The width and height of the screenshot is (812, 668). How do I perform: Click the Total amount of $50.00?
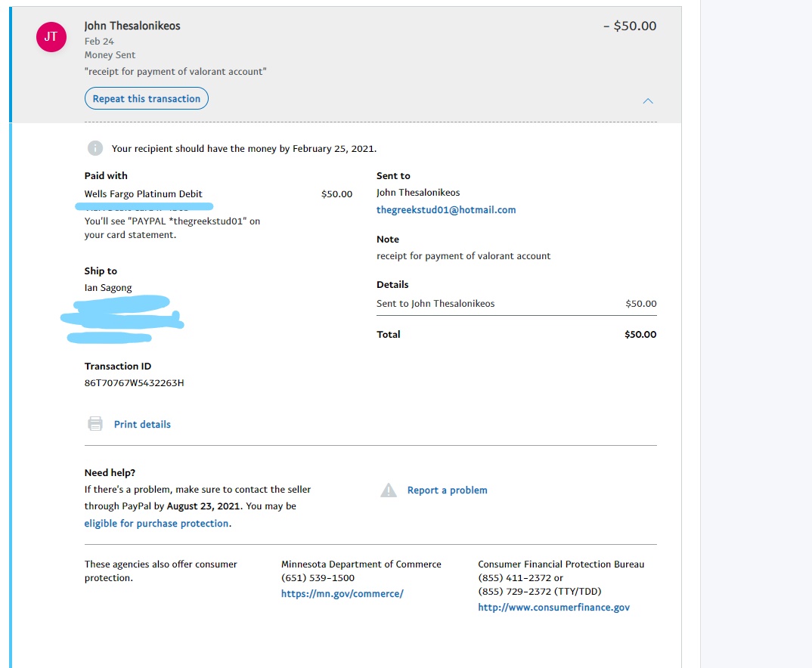tap(640, 334)
